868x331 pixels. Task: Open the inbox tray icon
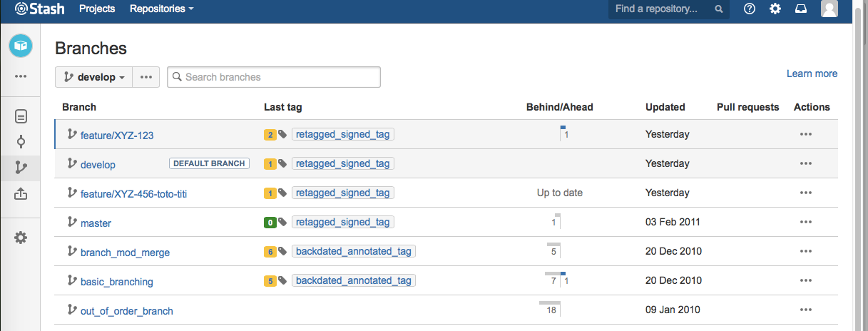pyautogui.click(x=801, y=9)
